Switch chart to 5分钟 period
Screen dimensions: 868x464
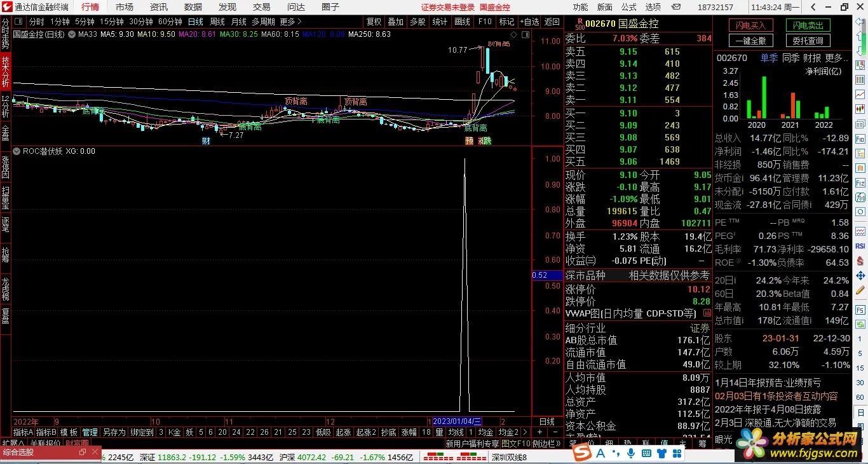(85, 22)
